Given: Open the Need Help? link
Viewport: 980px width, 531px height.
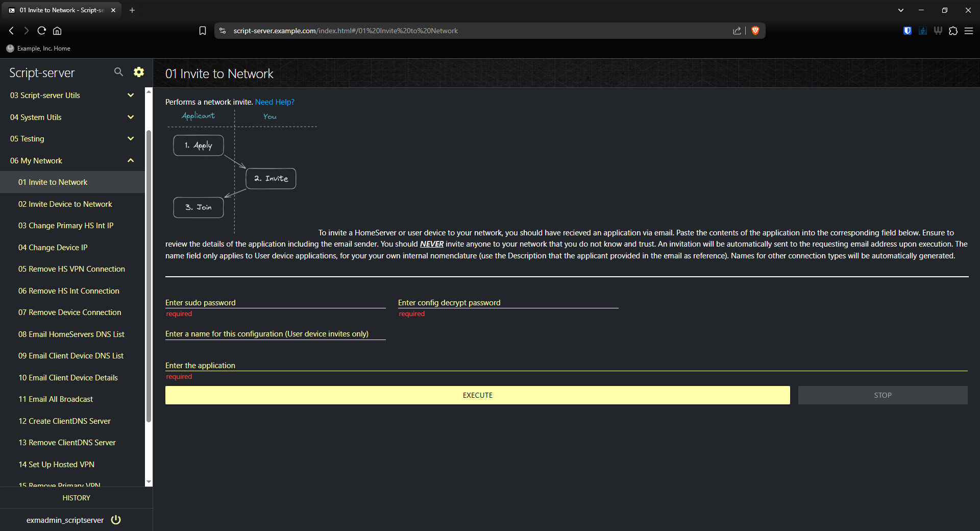Looking at the screenshot, I should (x=275, y=102).
